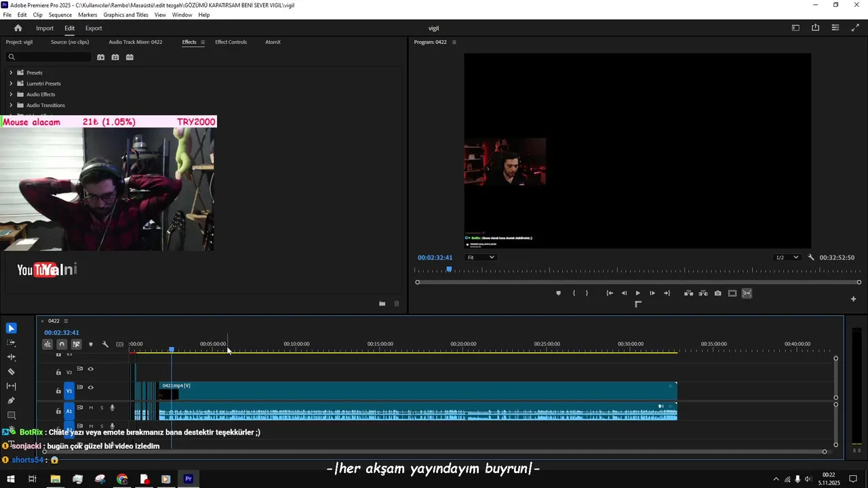Expand the Audio Effects folder
Screen dimensions: 868x488
(x=11, y=94)
